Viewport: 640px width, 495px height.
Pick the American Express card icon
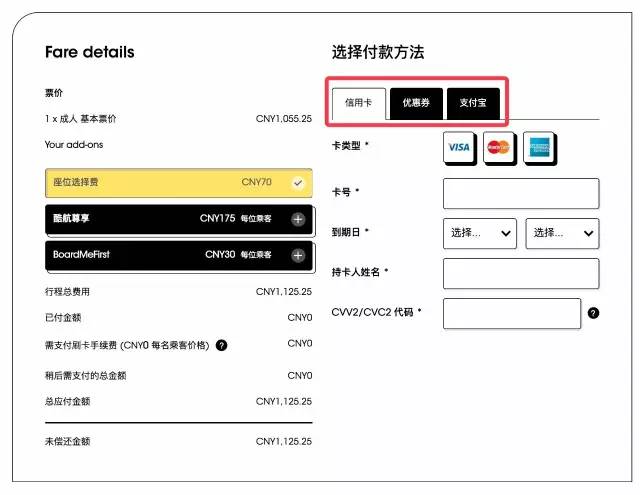pyautogui.click(x=538, y=147)
